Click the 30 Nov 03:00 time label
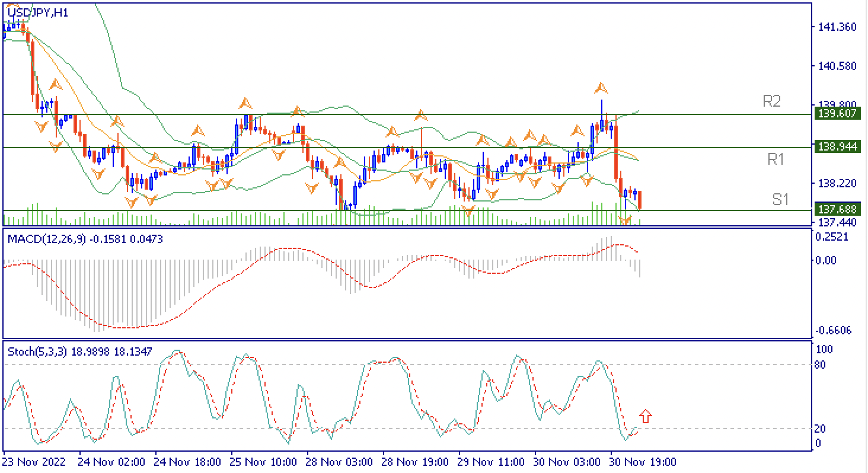Image resolution: width=868 pixels, height=473 pixels. coord(567,461)
